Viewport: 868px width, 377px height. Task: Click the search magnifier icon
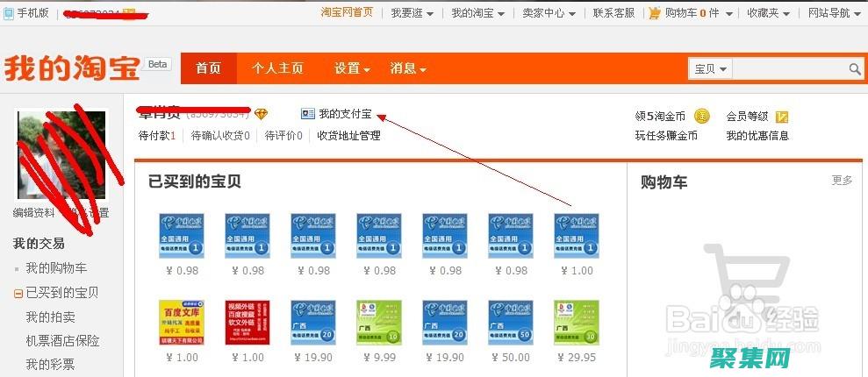tap(855, 69)
